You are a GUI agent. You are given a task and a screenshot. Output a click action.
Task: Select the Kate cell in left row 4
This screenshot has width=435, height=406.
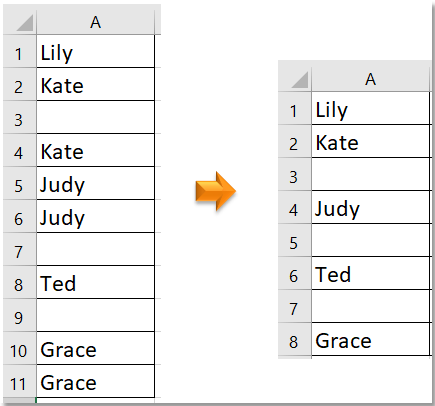point(95,150)
